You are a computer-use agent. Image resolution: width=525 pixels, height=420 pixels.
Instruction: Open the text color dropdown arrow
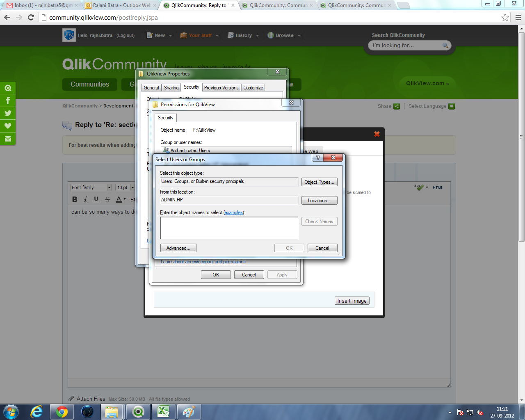(125, 199)
